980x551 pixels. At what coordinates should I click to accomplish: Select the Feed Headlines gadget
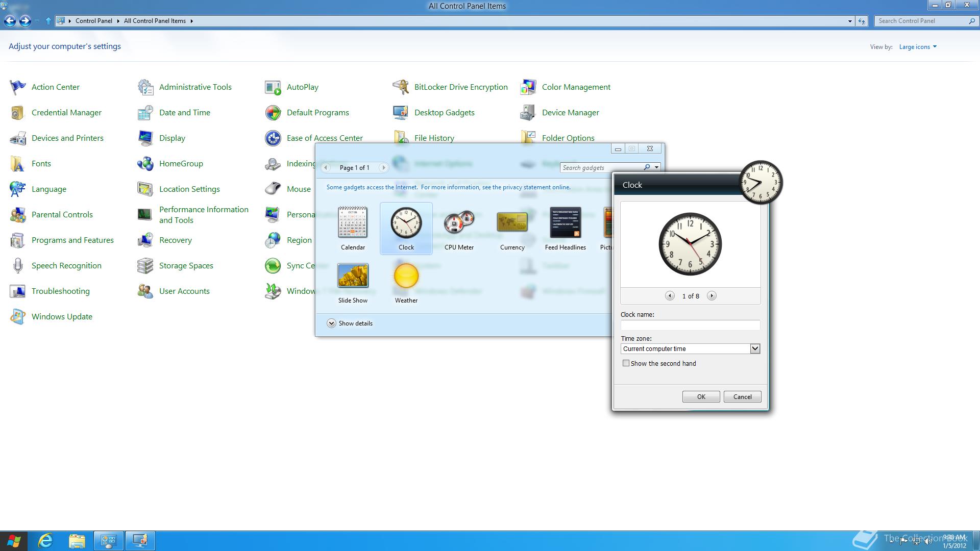click(565, 228)
